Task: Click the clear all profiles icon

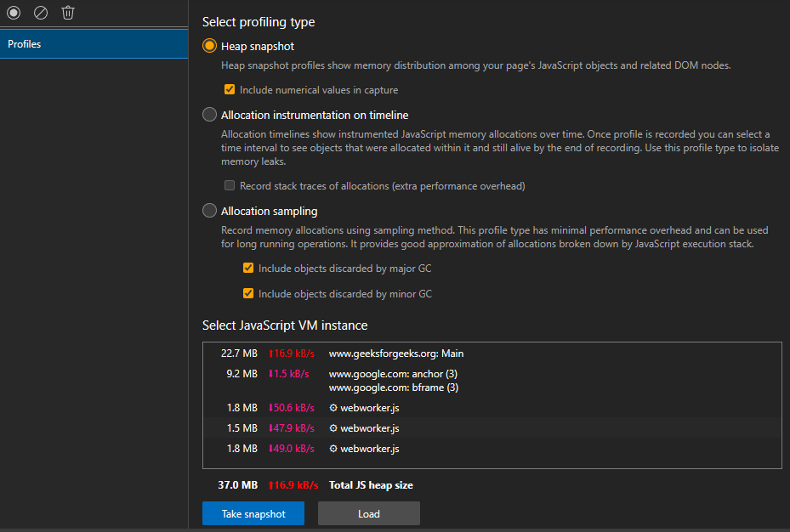Action: pos(41,13)
